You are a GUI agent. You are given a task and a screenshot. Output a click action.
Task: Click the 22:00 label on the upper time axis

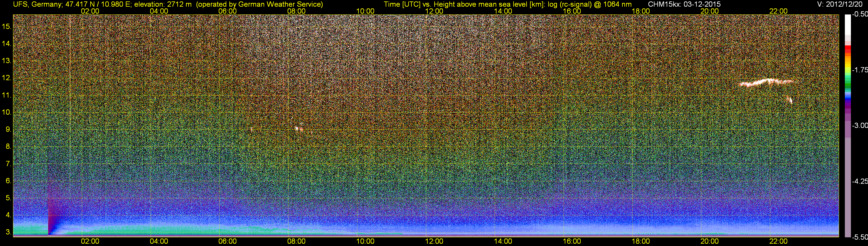point(778,11)
